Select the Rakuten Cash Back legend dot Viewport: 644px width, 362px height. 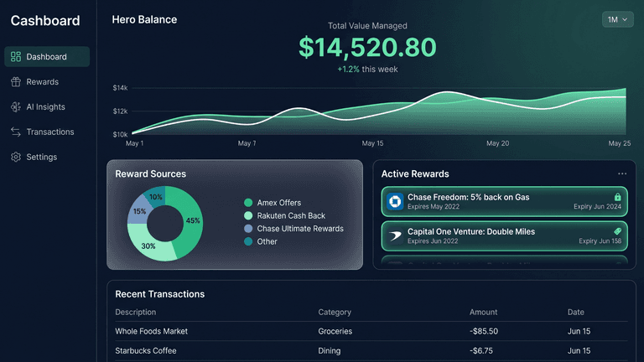(248, 215)
